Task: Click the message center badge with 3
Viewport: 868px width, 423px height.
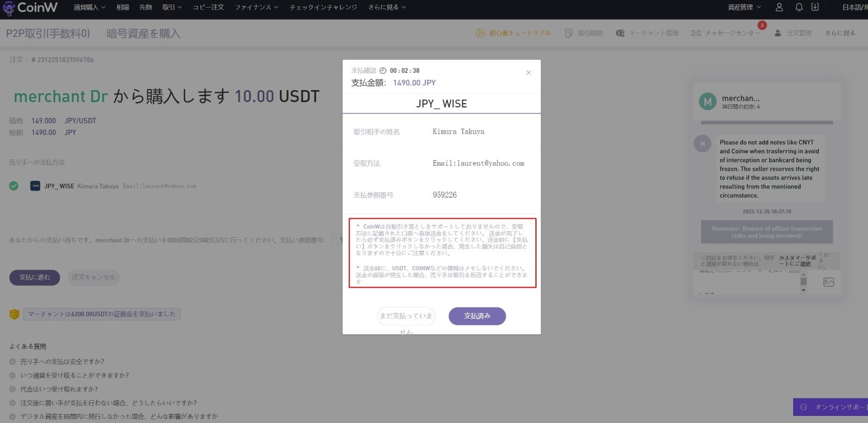Action: 762,25
